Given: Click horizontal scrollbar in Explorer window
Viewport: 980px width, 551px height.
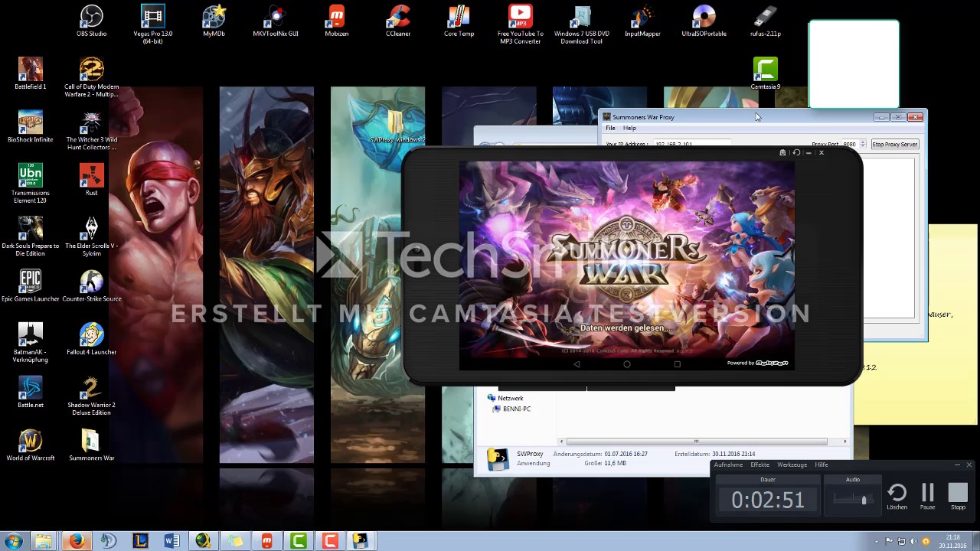Looking at the screenshot, I should click(696, 442).
